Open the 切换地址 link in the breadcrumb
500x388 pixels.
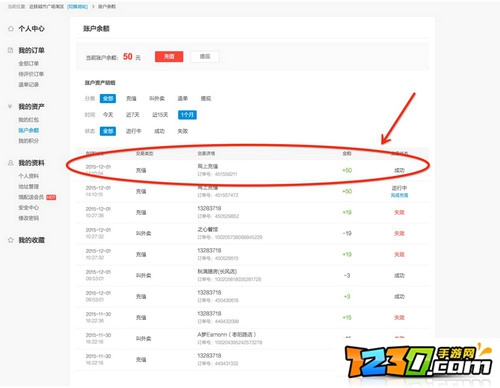[x=77, y=6]
